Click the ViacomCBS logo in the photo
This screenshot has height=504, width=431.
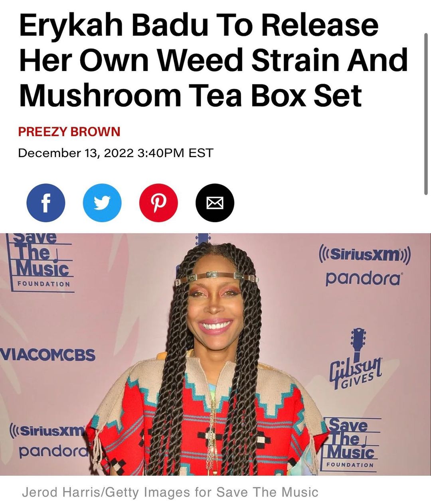48,354
